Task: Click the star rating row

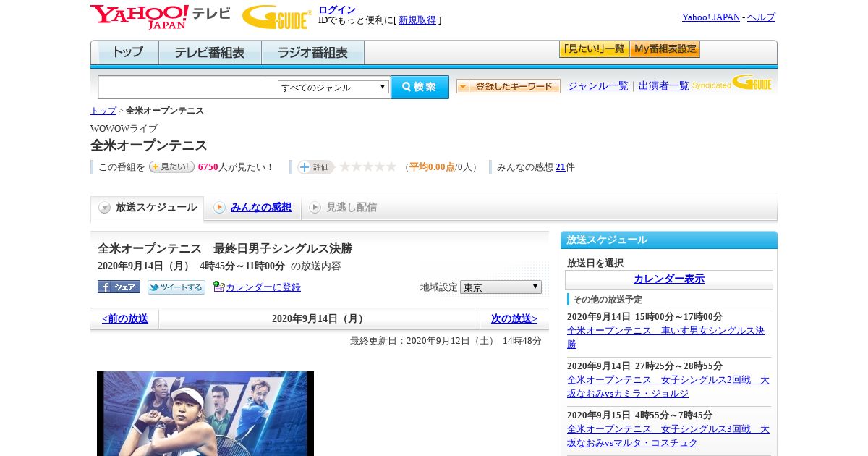Action: point(368,166)
